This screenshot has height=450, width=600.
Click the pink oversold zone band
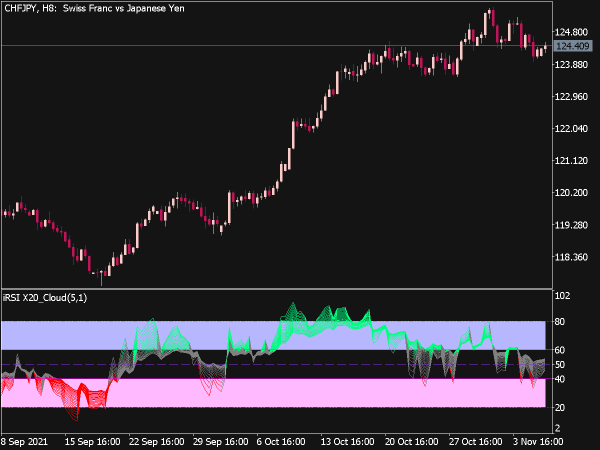point(273,393)
